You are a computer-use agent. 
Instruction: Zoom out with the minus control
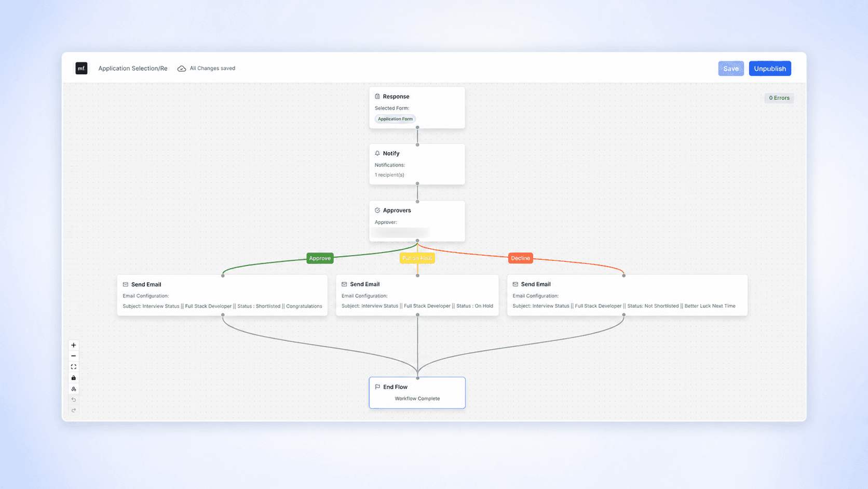(74, 356)
